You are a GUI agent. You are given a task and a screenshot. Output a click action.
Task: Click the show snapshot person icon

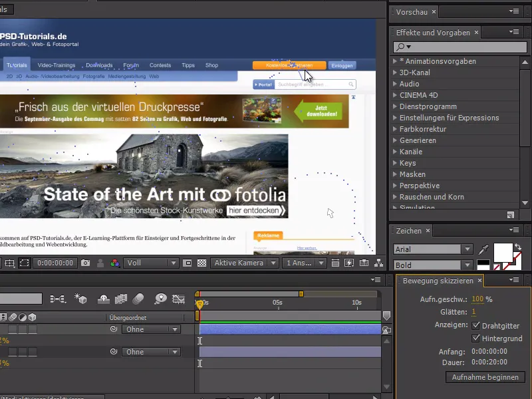pyautogui.click(x=100, y=263)
